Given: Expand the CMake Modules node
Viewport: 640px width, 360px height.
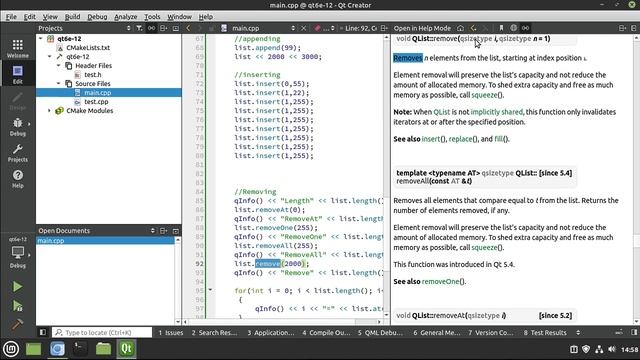Looking at the screenshot, I should point(49,111).
